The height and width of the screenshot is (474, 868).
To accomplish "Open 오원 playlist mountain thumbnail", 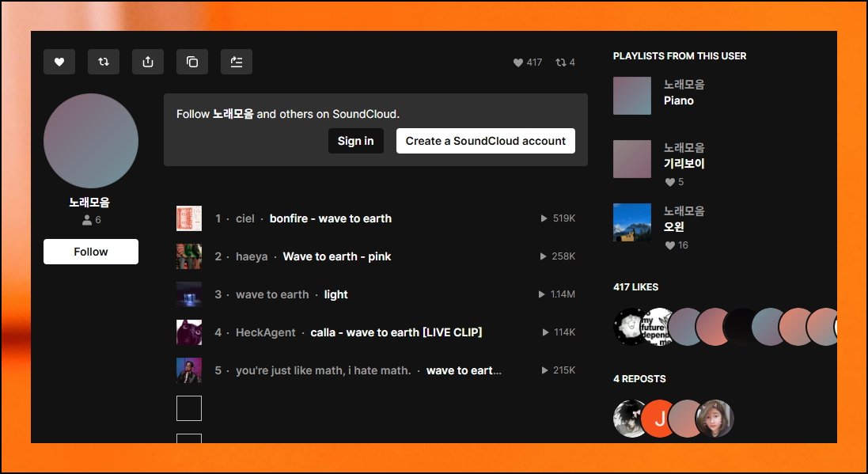I will pyautogui.click(x=632, y=222).
